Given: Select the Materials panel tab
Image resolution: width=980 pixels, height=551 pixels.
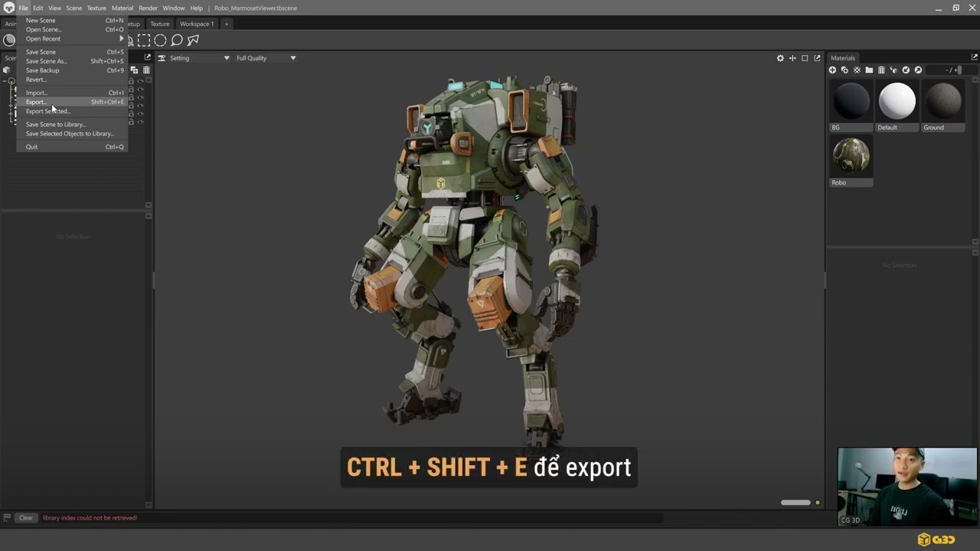Looking at the screenshot, I should (843, 58).
